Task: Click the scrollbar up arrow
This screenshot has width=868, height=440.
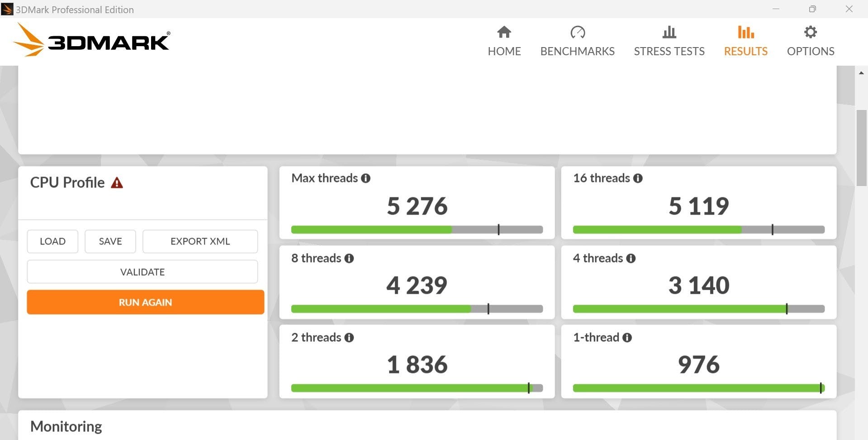Action: (861, 73)
